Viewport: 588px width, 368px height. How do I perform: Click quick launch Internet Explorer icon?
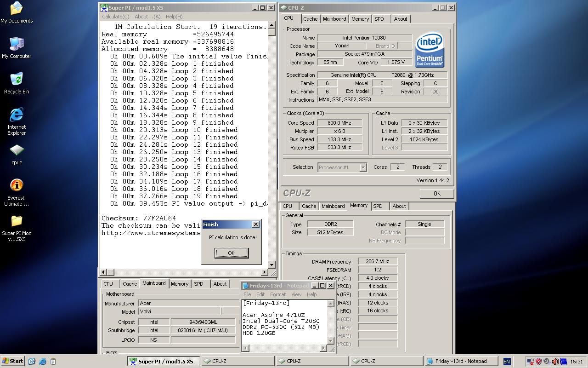[x=43, y=362]
